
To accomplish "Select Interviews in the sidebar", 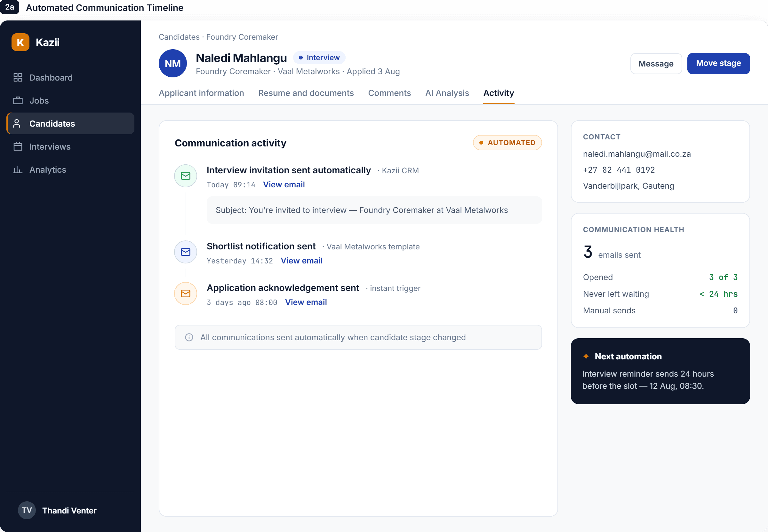I will point(70,146).
